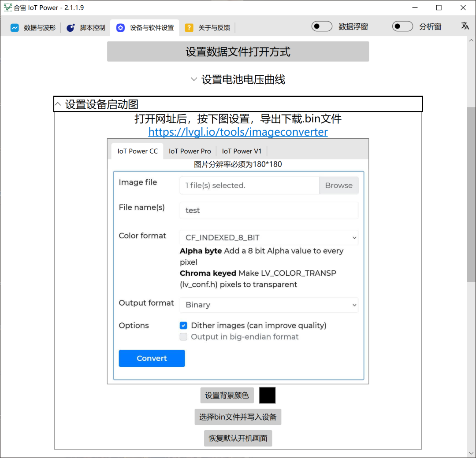The image size is (476, 458).
Task: Click the waveform icon of 数据与波形 tab
Action: click(x=15, y=28)
